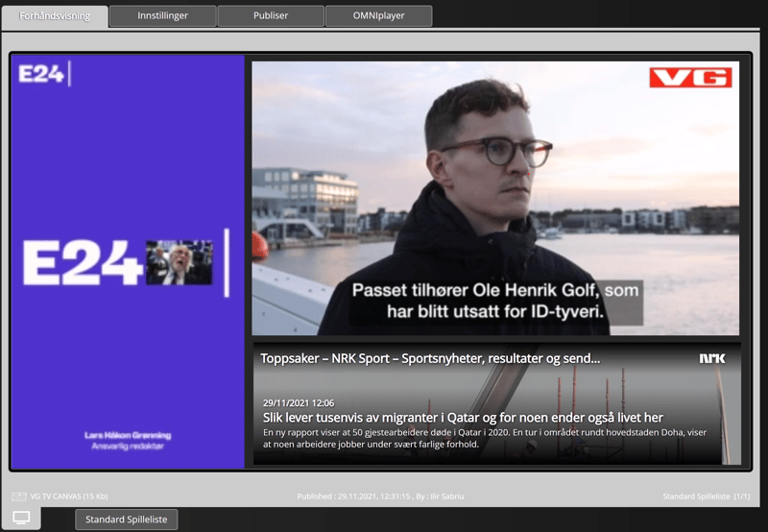Click the VG TV CANVAS (15 Kb) label
This screenshot has height=532, width=768.
(68, 496)
